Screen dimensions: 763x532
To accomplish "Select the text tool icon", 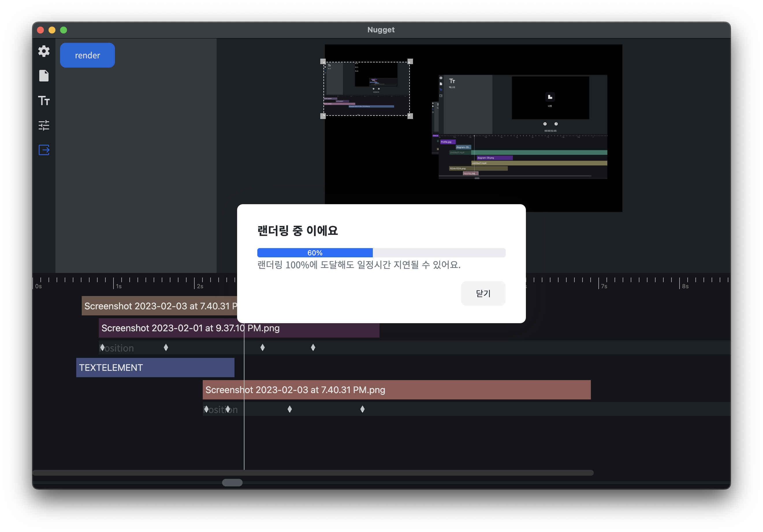I will (x=44, y=100).
